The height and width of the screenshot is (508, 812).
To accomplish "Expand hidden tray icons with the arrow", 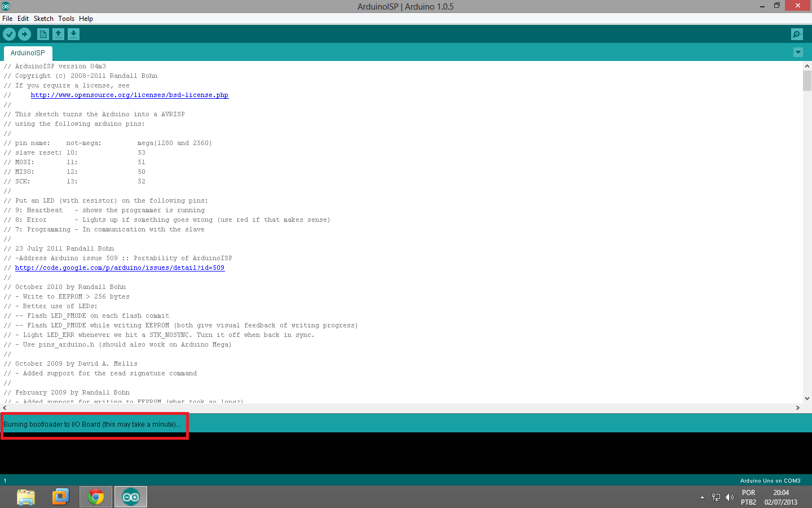I will tap(702, 497).
